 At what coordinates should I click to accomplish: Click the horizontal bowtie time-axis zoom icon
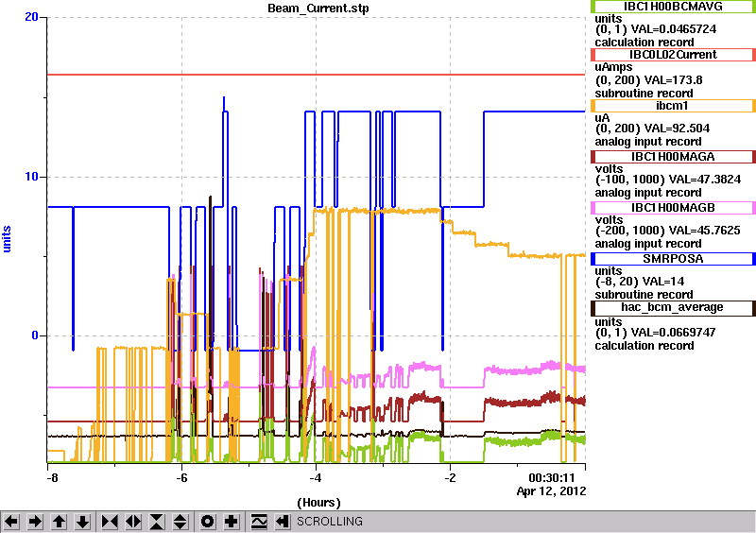point(110,522)
